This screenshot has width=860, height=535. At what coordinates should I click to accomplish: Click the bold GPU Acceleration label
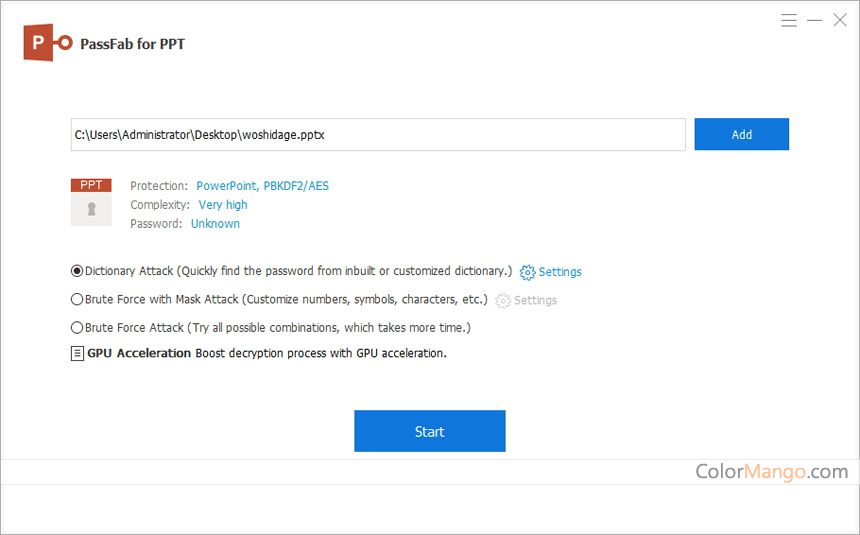coord(139,354)
